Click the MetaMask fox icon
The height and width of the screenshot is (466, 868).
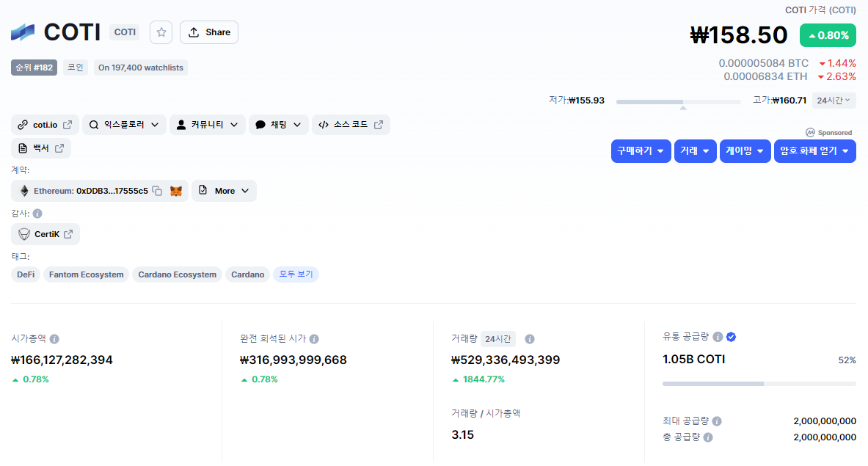pos(176,191)
